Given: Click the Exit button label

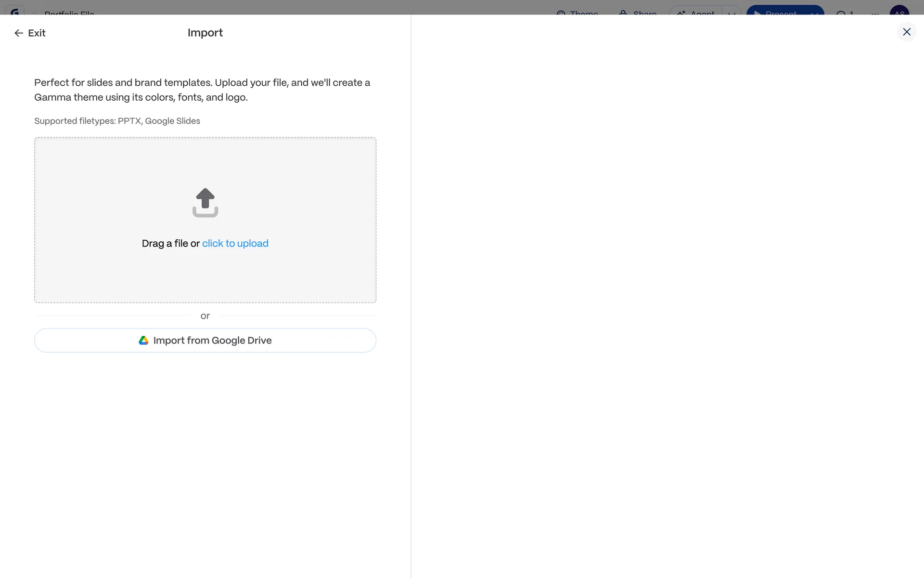Looking at the screenshot, I should click(x=37, y=33).
